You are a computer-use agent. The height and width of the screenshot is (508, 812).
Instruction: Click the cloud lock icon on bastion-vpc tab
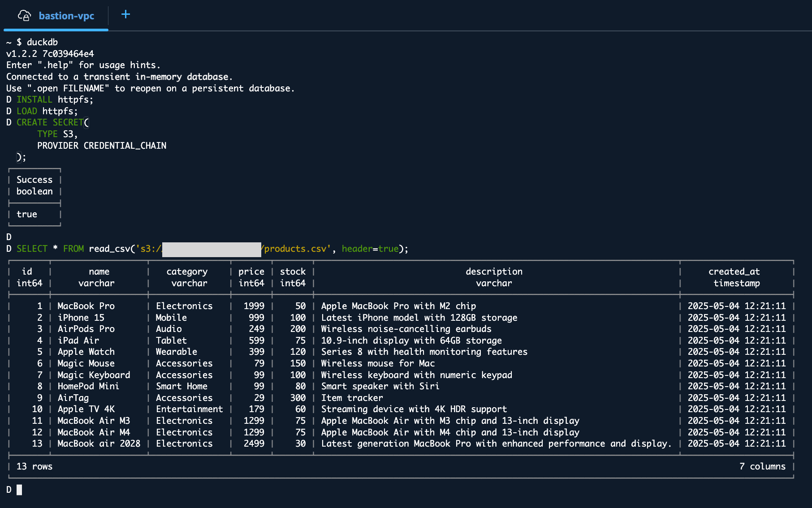(24, 16)
